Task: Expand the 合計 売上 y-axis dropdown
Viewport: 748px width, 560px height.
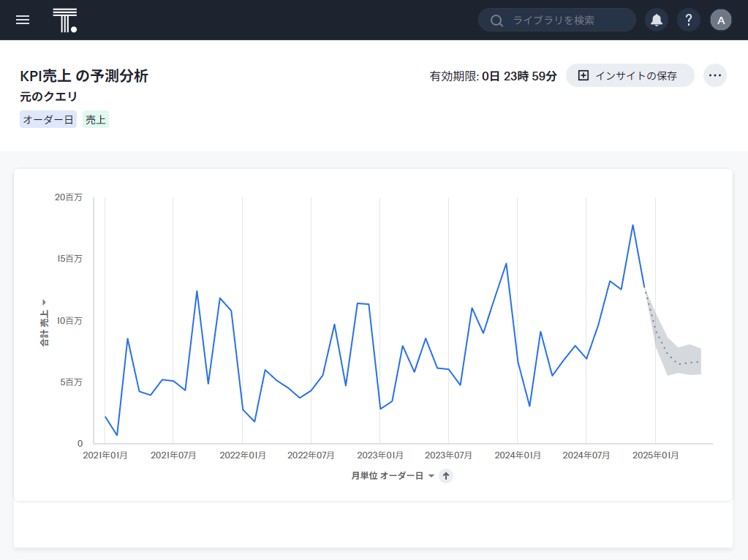Action: click(45, 303)
